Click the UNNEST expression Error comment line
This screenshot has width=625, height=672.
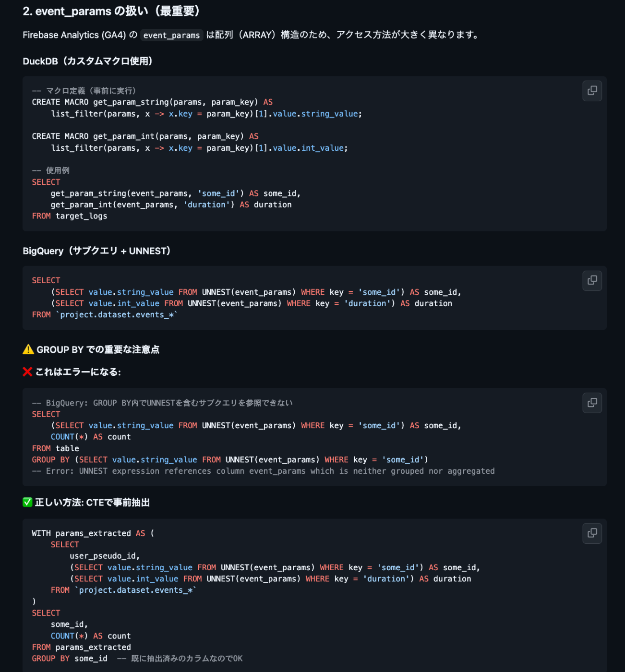click(x=263, y=471)
